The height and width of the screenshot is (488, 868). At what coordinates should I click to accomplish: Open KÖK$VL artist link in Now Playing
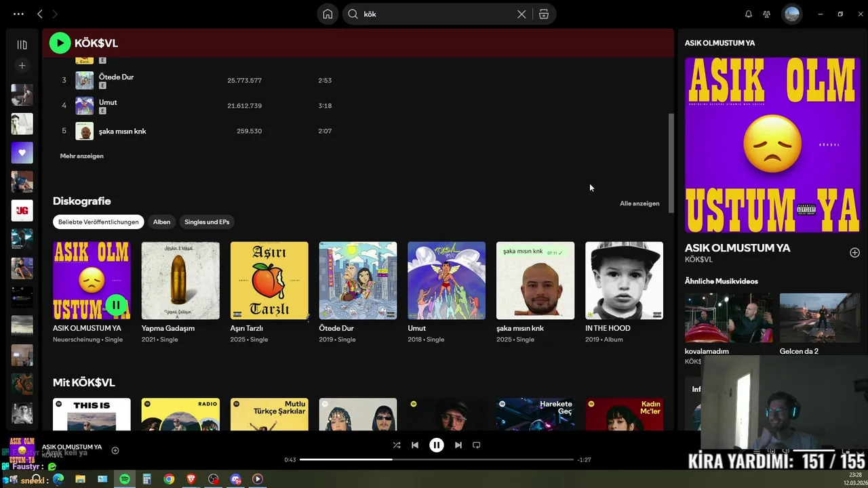(x=698, y=260)
